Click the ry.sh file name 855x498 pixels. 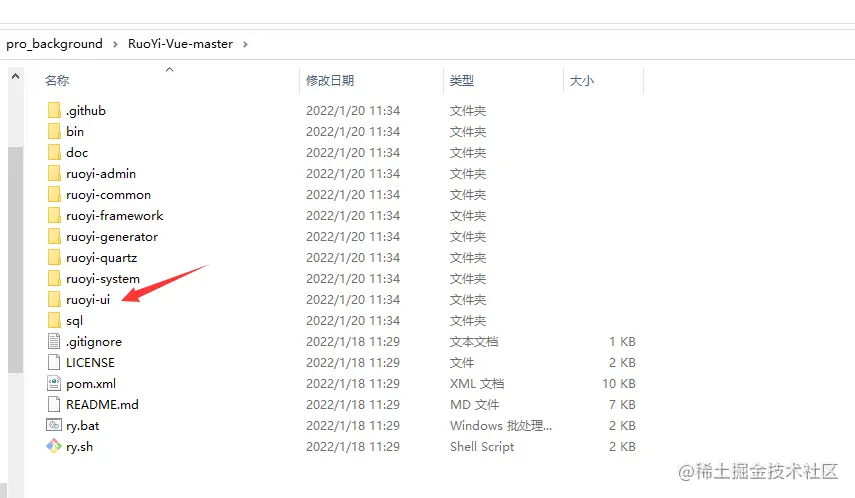[80, 446]
